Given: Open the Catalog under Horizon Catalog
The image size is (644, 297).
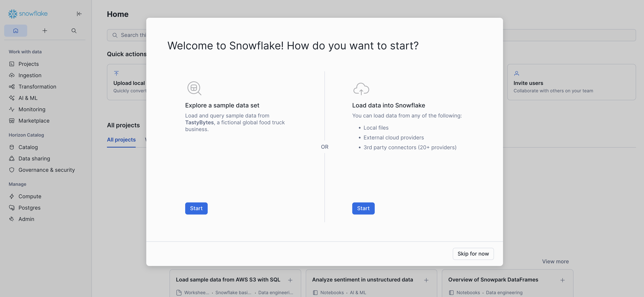Looking at the screenshot, I should coord(28,147).
